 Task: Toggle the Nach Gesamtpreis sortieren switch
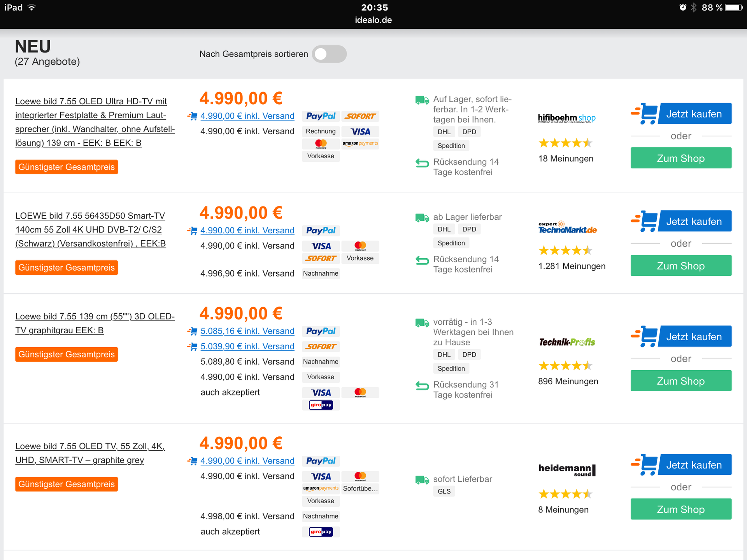coord(329,54)
